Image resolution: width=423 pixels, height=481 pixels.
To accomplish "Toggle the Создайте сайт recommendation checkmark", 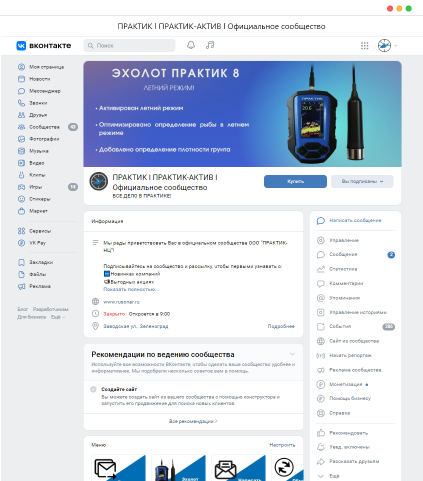I will 93,389.
